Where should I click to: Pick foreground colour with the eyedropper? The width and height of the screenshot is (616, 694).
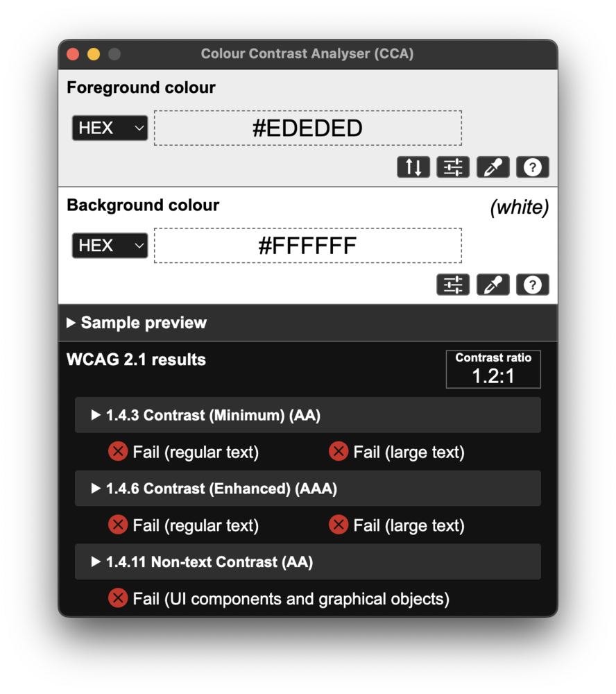point(493,167)
